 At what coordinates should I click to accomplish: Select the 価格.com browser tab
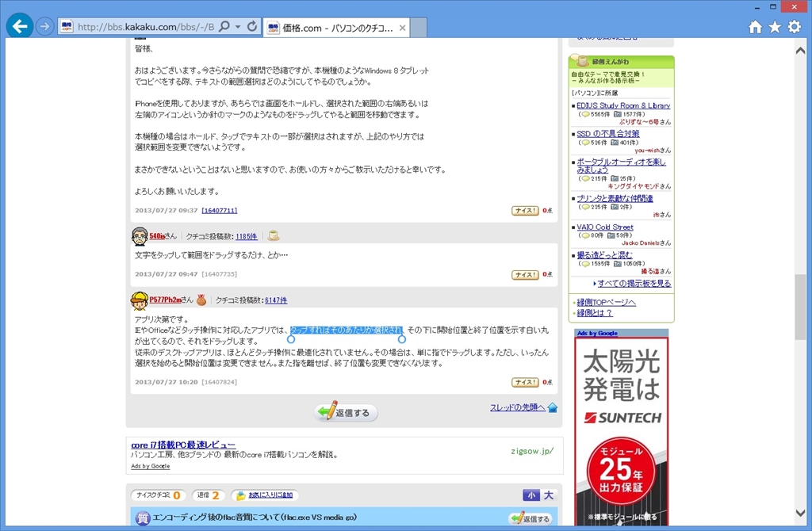point(336,28)
